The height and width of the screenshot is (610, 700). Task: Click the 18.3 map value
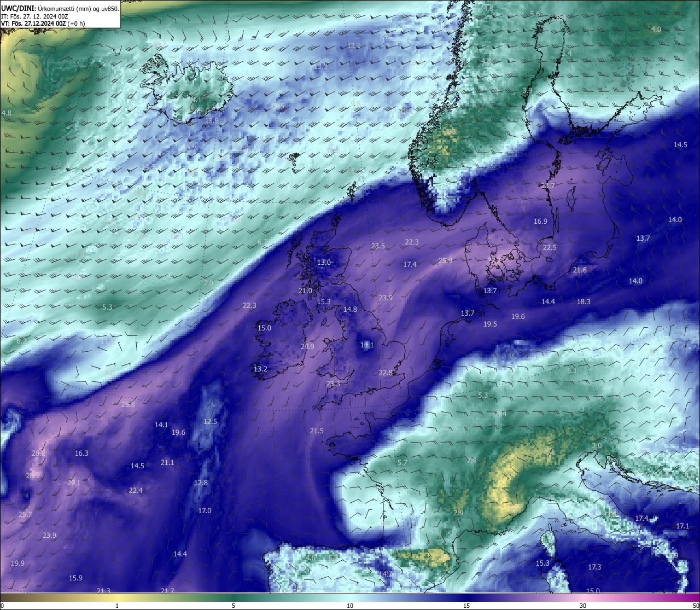click(x=584, y=301)
